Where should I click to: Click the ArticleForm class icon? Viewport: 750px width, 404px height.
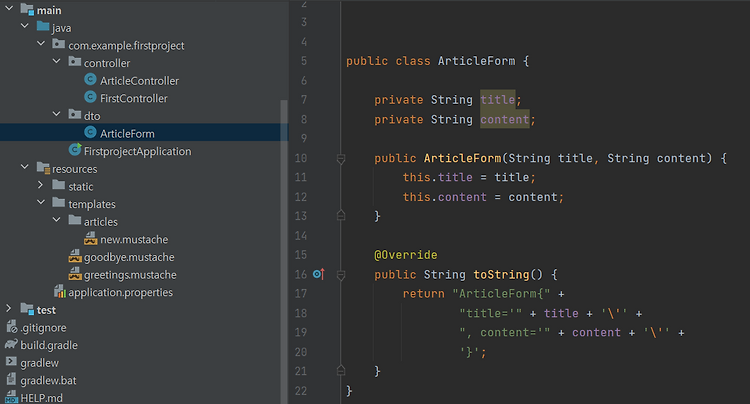[90, 132]
